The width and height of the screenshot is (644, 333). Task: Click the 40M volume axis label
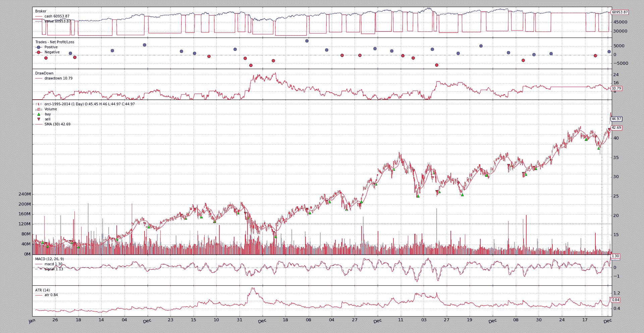26,244
